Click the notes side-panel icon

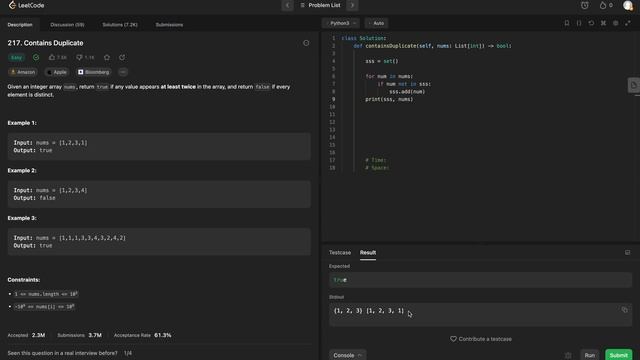633,85
